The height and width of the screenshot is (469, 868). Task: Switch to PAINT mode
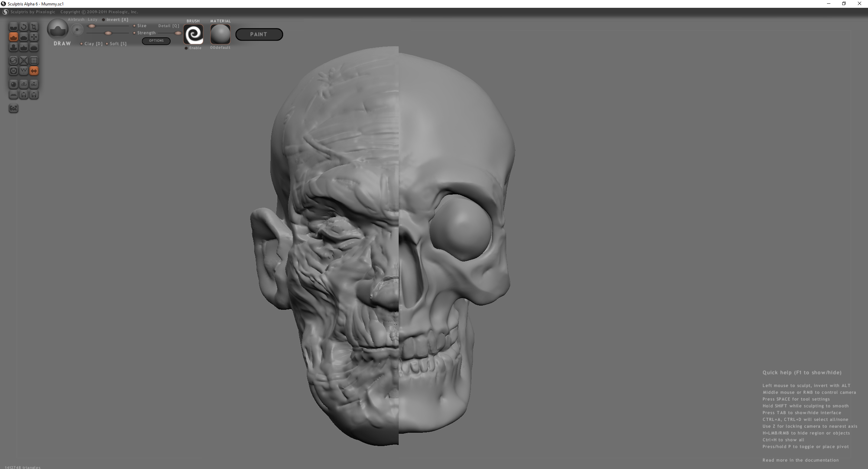pyautogui.click(x=259, y=34)
